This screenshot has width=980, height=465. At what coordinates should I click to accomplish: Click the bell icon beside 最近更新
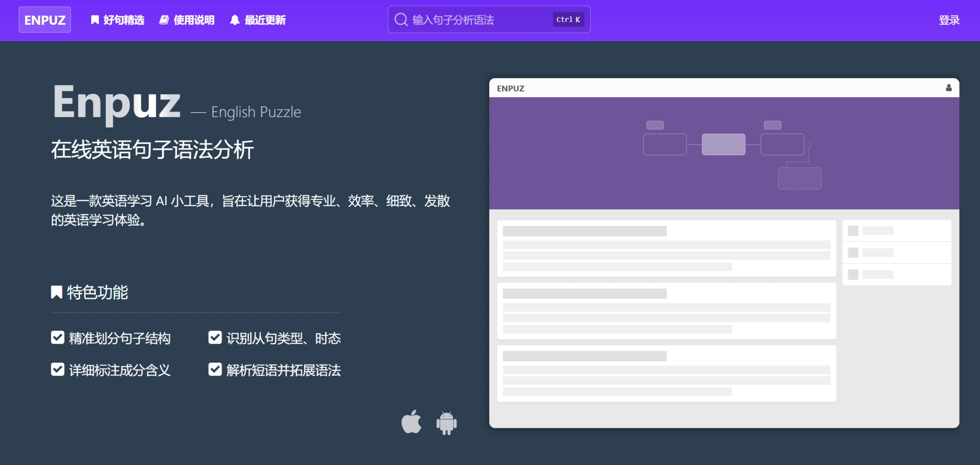pyautogui.click(x=235, y=20)
